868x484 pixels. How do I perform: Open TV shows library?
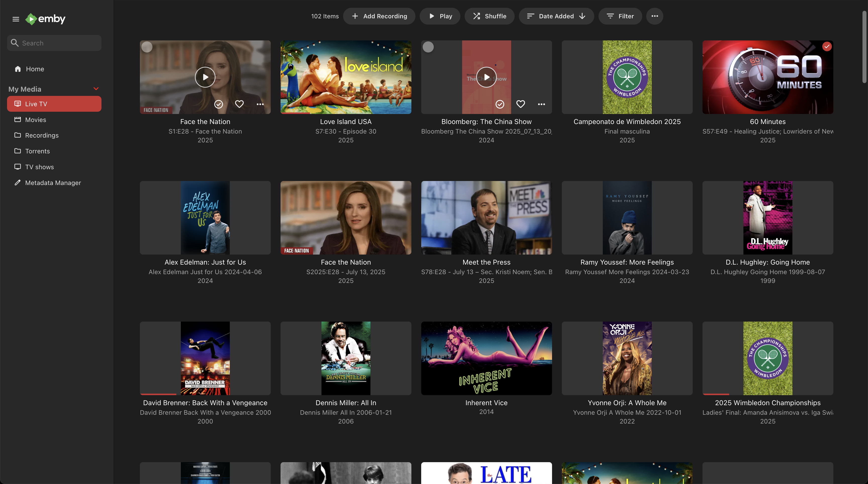click(x=54, y=167)
